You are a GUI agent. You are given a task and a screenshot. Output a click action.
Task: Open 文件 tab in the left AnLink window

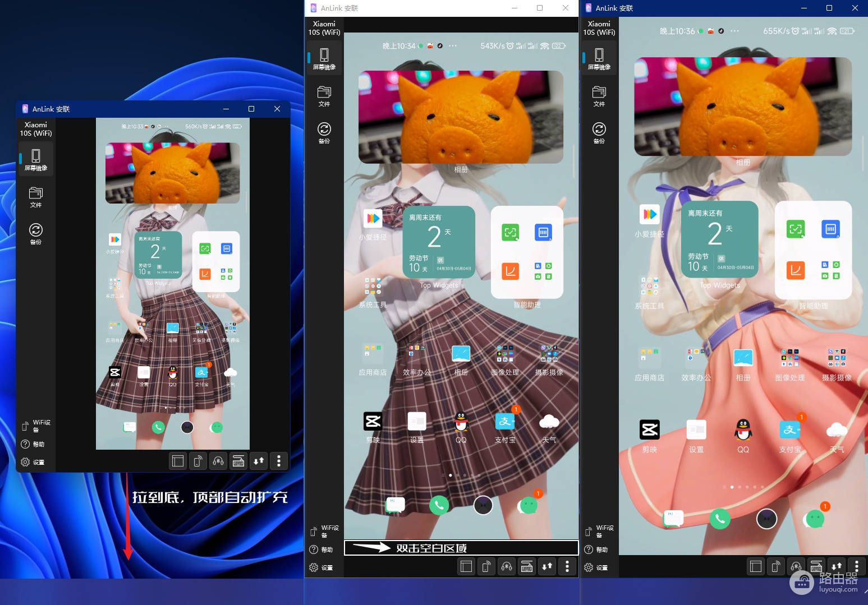36,197
